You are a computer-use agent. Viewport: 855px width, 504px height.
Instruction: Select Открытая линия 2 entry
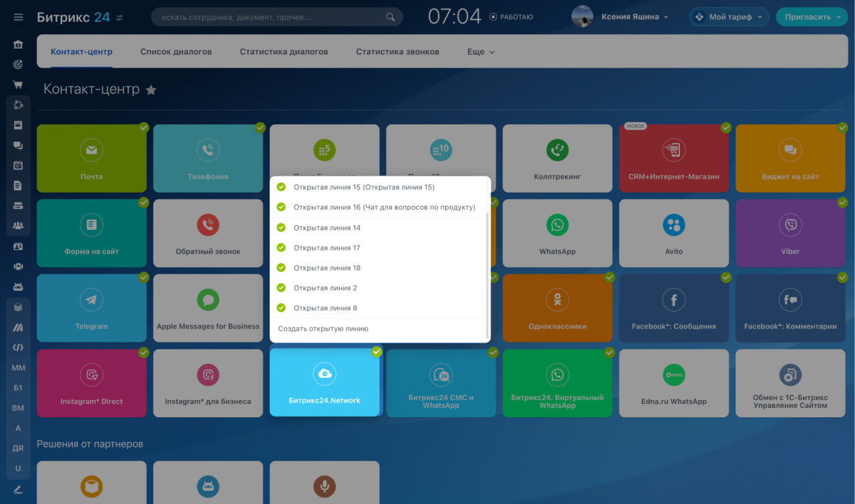(378, 288)
